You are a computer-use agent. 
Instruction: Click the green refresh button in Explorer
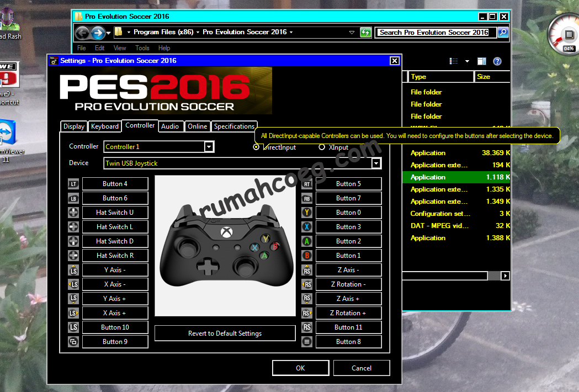[365, 33]
